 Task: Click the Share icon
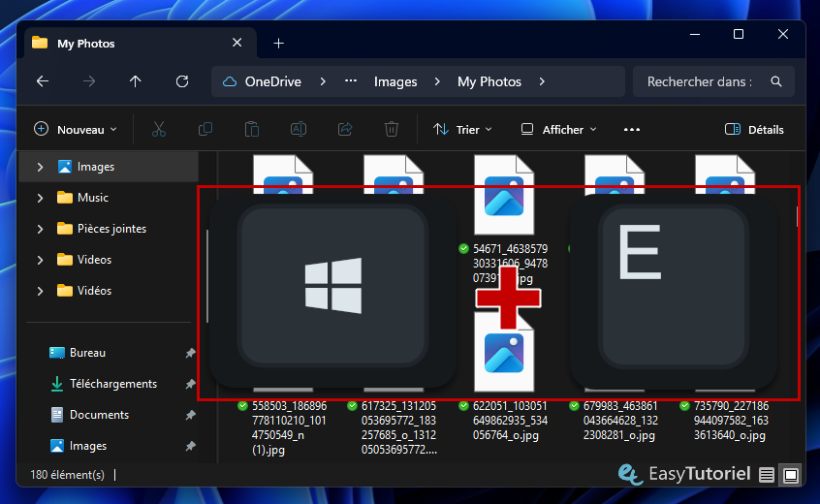345,129
